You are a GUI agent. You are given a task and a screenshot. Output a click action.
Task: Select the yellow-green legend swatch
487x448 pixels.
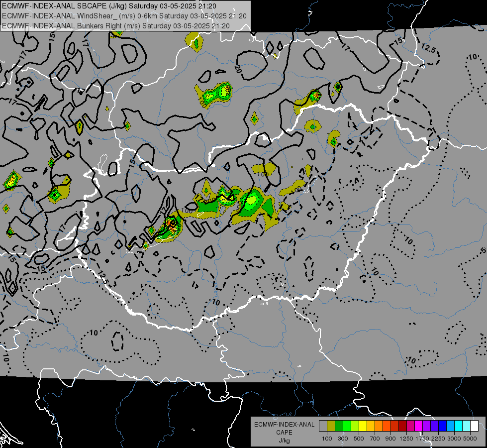355,426
